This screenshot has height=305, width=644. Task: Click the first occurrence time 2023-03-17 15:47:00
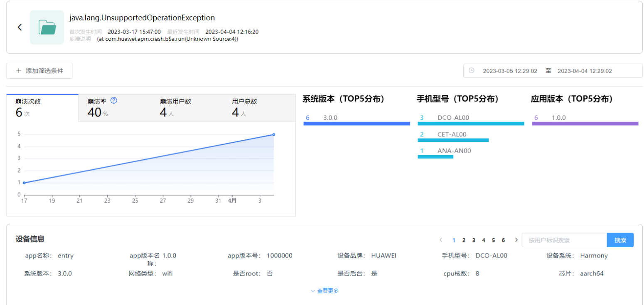[134, 32]
